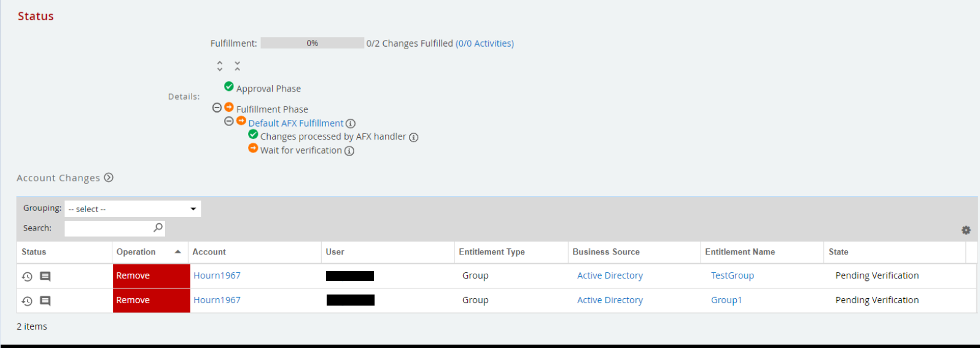Open the Grouping select dropdown
Image resolution: width=980 pixels, height=348 pixels.
coord(133,209)
